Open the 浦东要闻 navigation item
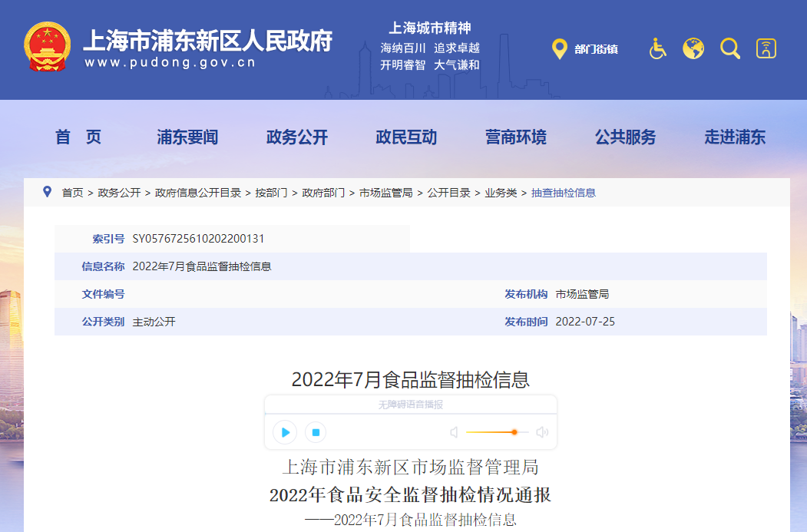Viewport: 807px width, 532px height. point(187,137)
